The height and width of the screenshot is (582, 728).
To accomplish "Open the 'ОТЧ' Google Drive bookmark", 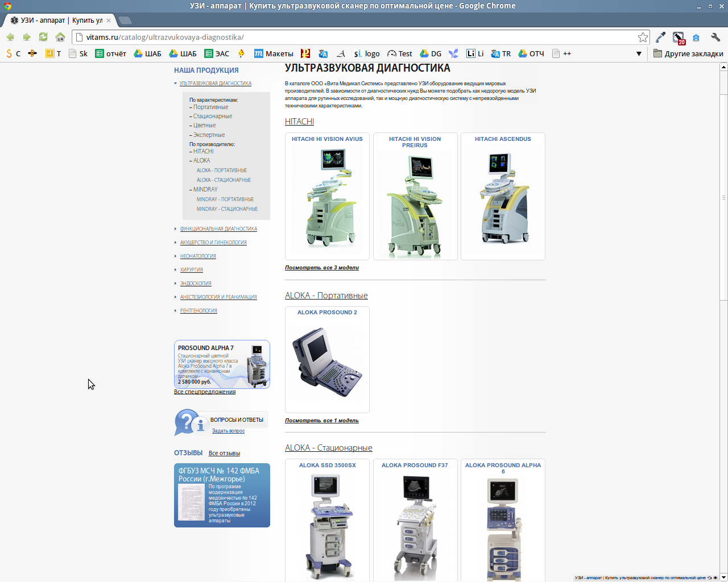I will pos(531,53).
